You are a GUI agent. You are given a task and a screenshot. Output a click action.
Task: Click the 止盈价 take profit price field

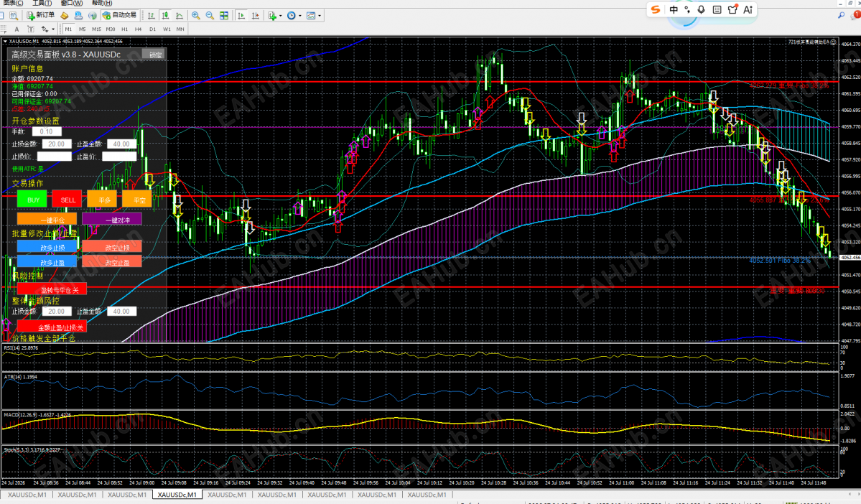point(119,157)
